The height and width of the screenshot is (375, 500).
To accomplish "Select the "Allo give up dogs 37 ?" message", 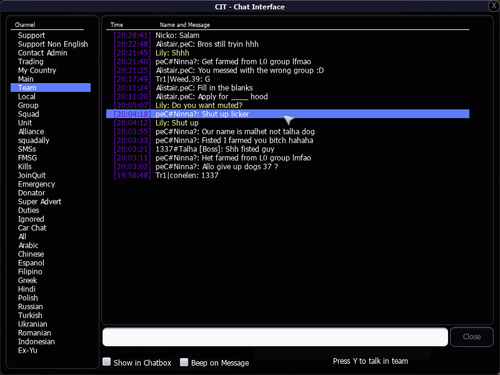I will pyautogui.click(x=288, y=167).
